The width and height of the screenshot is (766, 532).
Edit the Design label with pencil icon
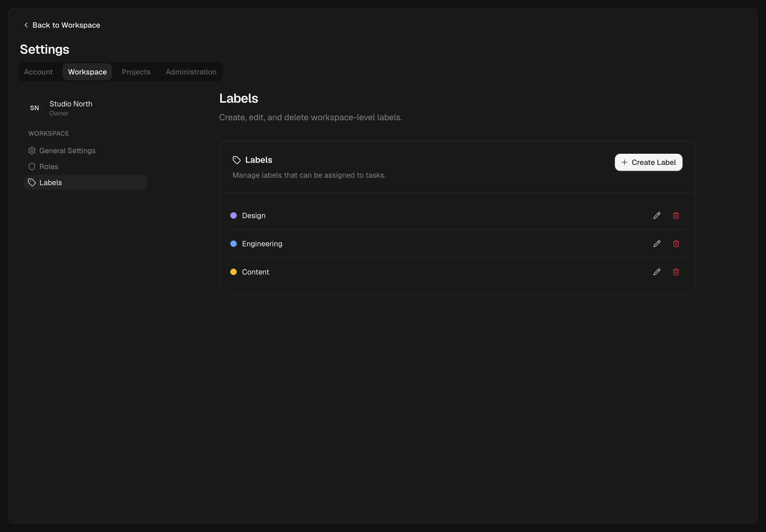pyautogui.click(x=657, y=215)
